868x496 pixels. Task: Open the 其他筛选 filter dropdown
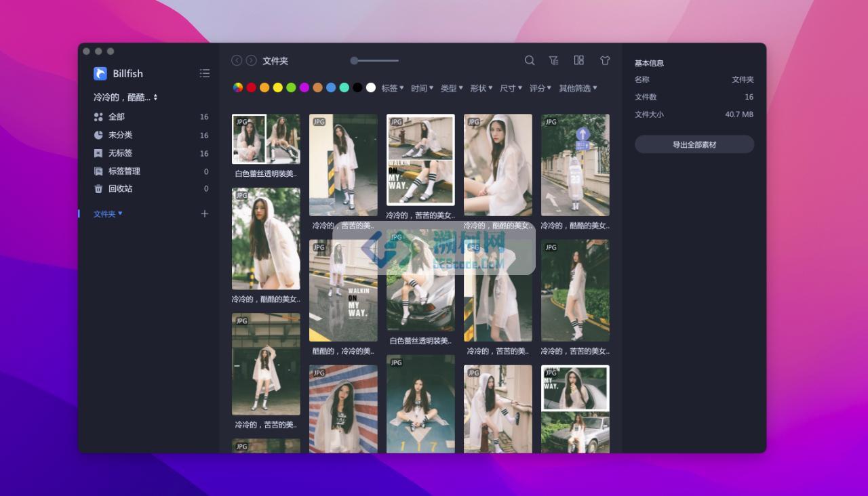click(578, 88)
